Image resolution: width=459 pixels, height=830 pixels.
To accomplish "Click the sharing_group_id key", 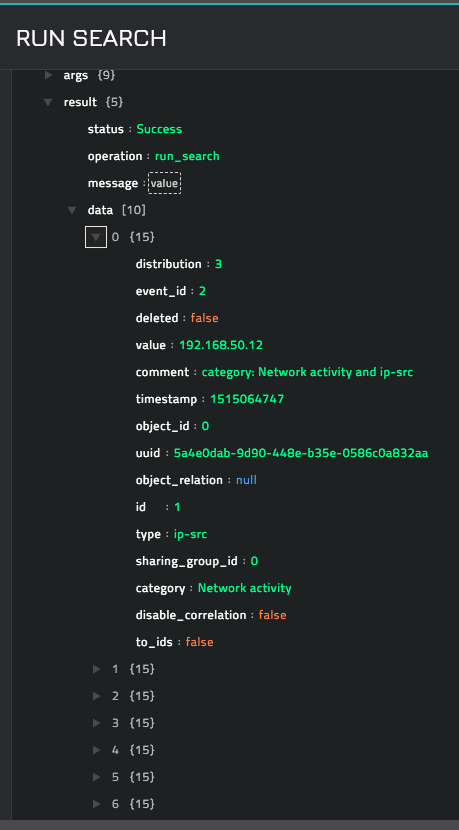I will [x=186, y=561].
